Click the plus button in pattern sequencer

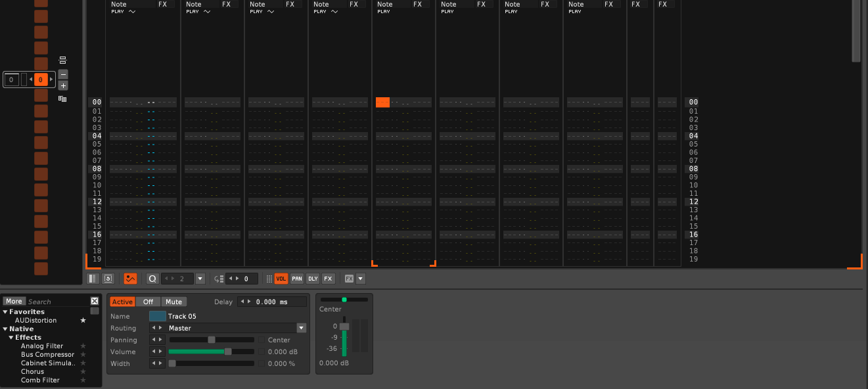coord(63,85)
